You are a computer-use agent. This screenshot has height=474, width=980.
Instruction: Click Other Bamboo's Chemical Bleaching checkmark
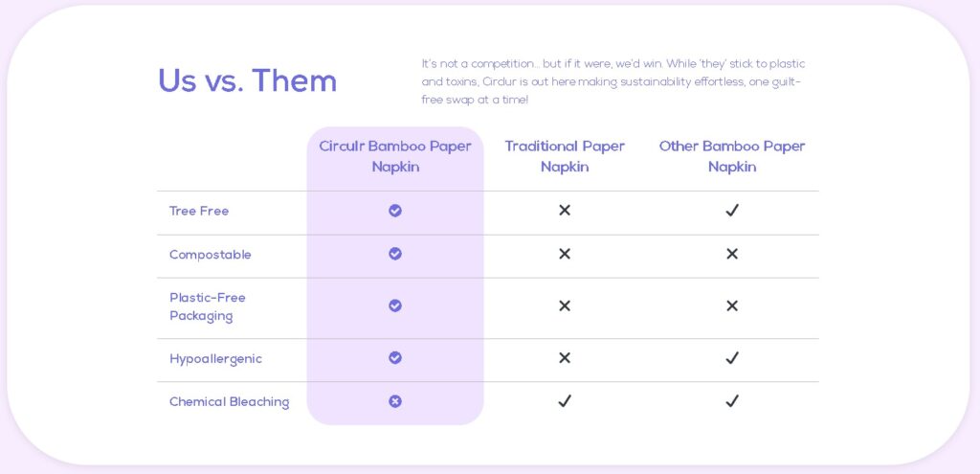732,401
